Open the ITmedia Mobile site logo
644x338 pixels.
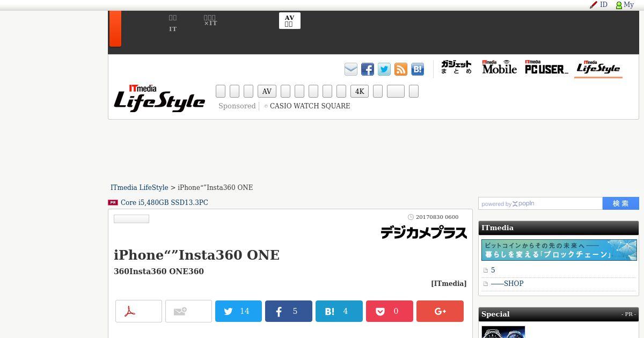pos(500,67)
